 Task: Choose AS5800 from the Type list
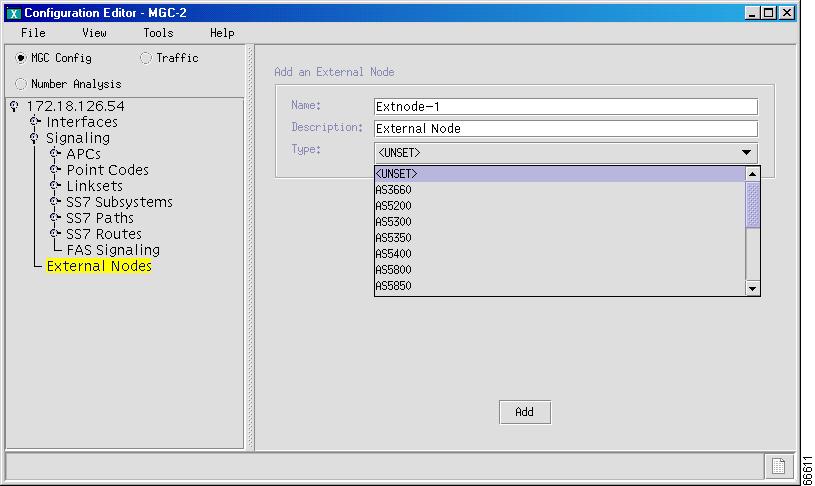point(560,270)
